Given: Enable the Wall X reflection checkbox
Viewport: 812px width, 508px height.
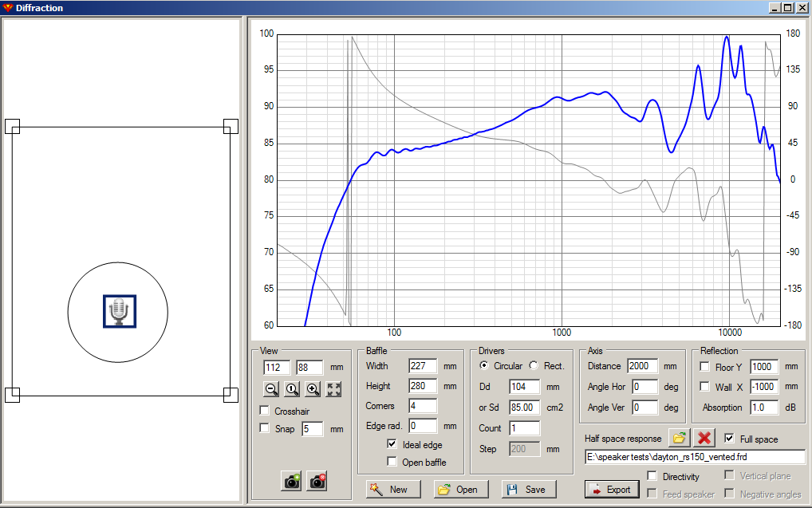Looking at the screenshot, I should [x=705, y=386].
